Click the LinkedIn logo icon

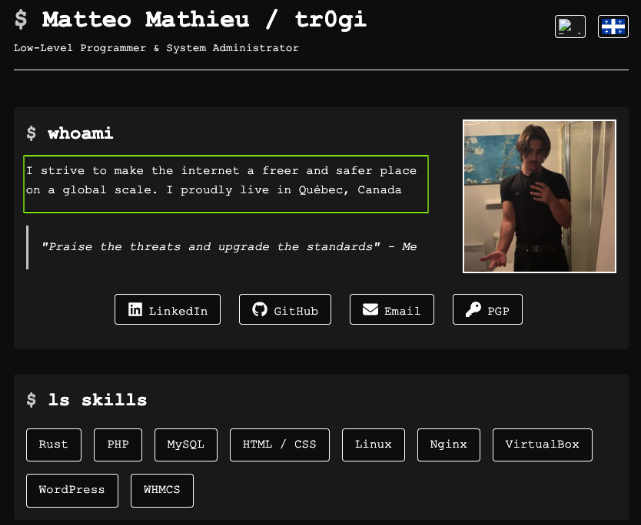click(x=135, y=310)
